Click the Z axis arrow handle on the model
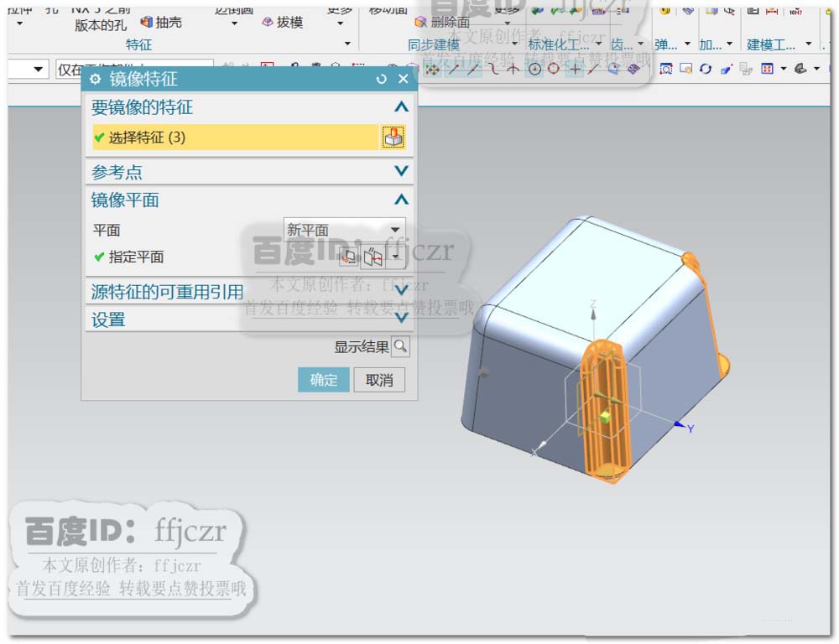The width and height of the screenshot is (839, 644). 593,314
